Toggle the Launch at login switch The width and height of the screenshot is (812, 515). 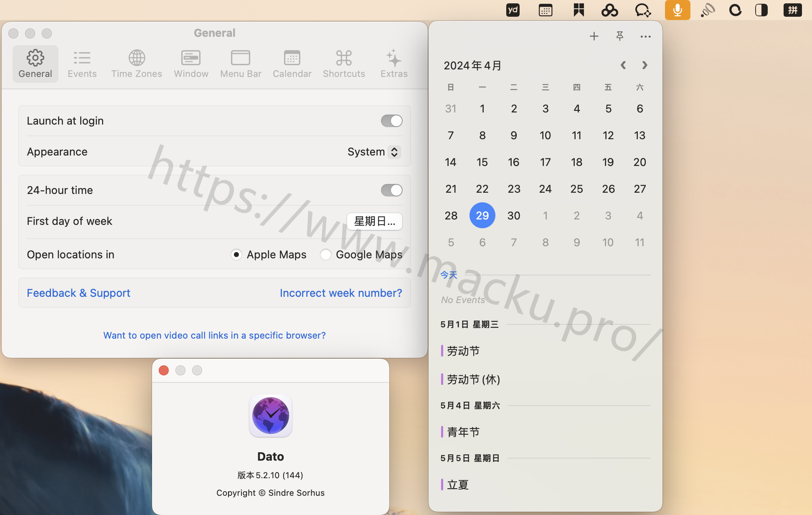point(391,121)
